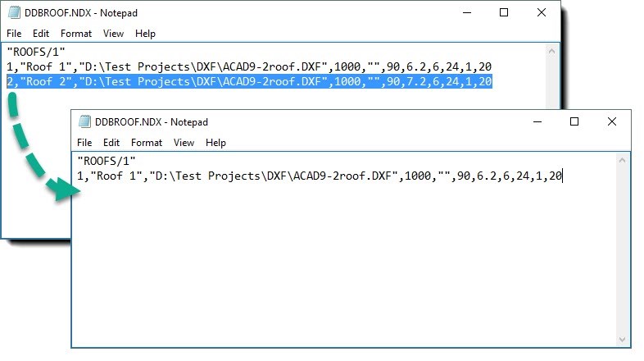The height and width of the screenshot is (361, 644).
Task: Click scroll up arrow in front window
Action: point(622,160)
